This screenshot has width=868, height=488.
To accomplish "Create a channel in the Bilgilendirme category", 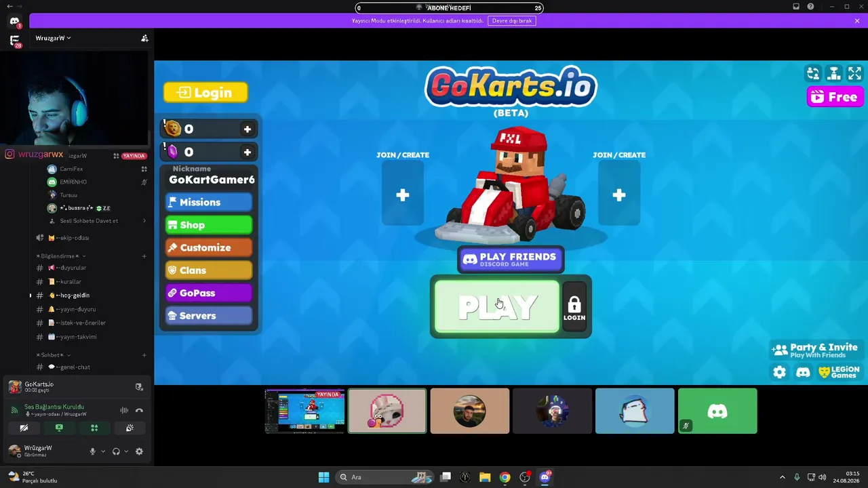I will [144, 256].
